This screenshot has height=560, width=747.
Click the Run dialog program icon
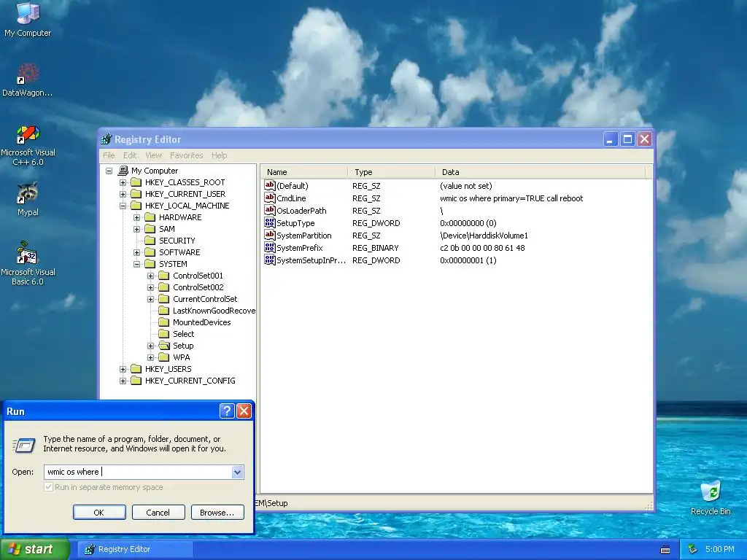[23, 446]
